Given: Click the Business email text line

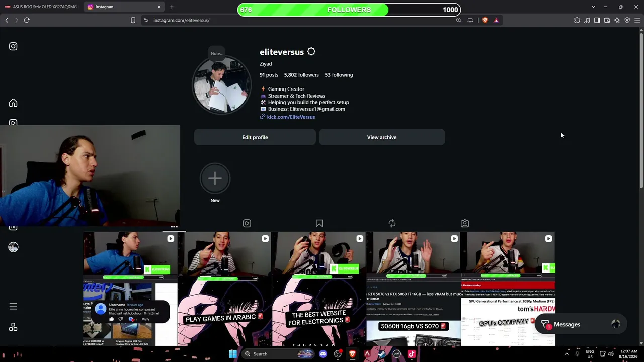Looking at the screenshot, I should coord(306,109).
